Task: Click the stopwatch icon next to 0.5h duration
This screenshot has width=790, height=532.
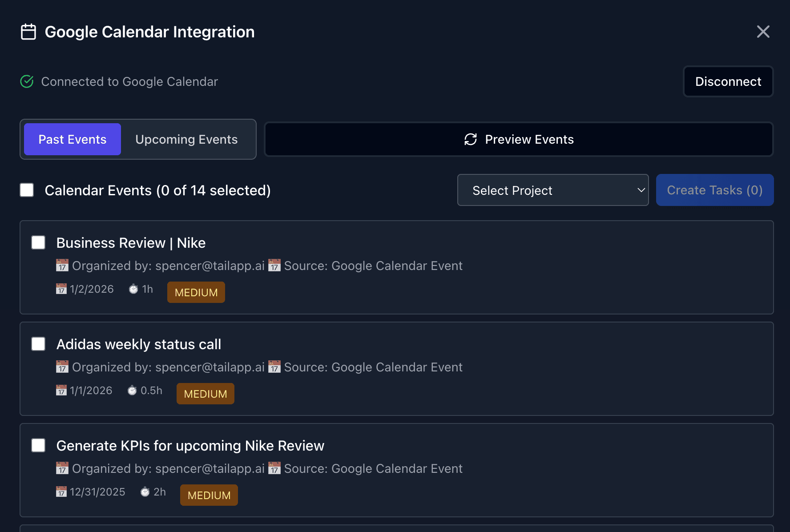Action: click(132, 390)
